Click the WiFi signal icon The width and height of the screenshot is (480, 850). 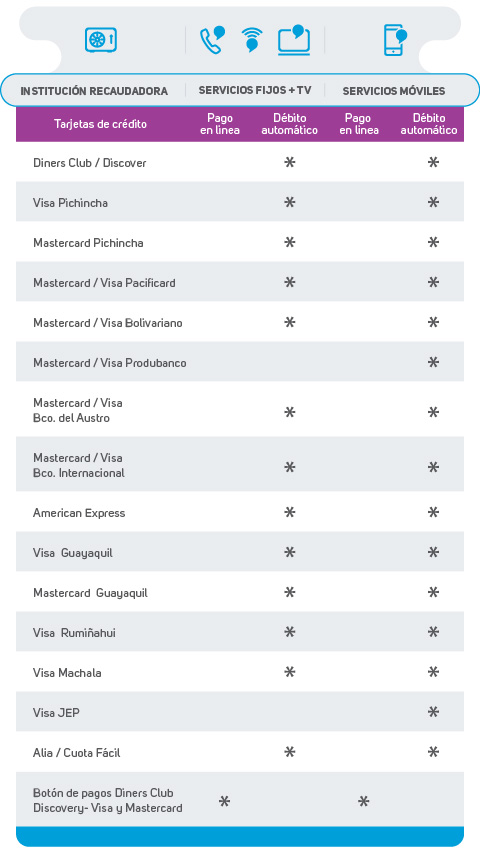point(252,40)
